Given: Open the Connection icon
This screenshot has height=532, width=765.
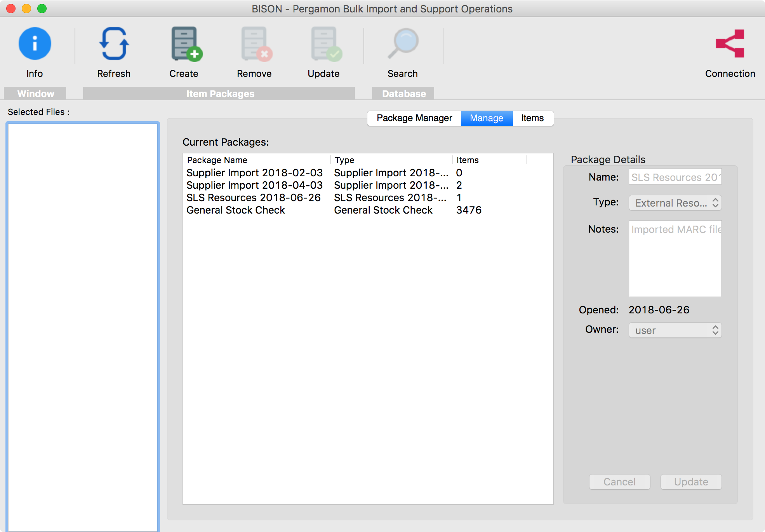Looking at the screenshot, I should click(730, 44).
